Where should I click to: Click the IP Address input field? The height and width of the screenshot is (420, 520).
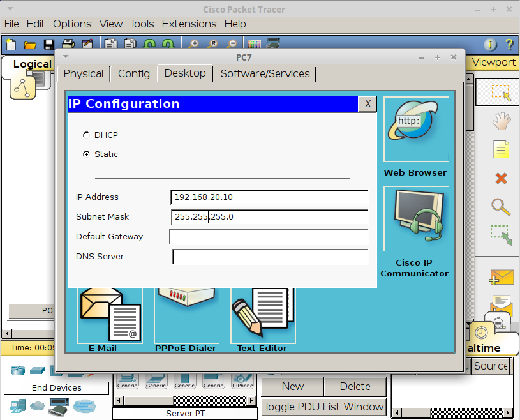coord(269,197)
